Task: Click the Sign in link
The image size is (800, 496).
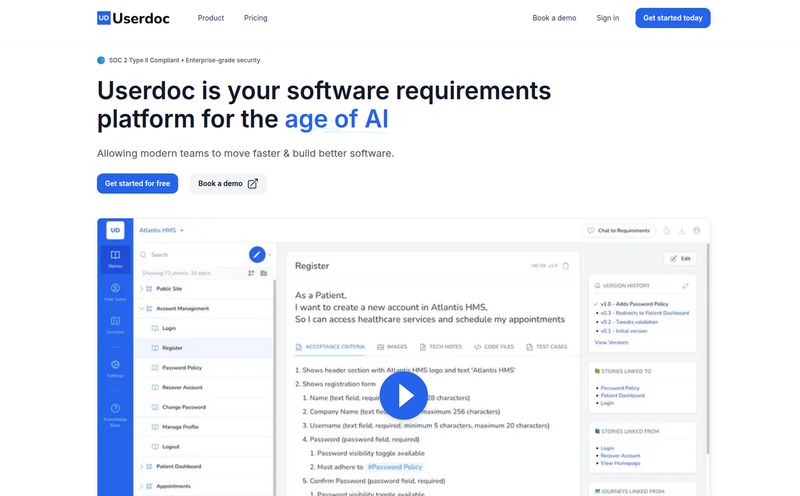Action: tap(608, 18)
